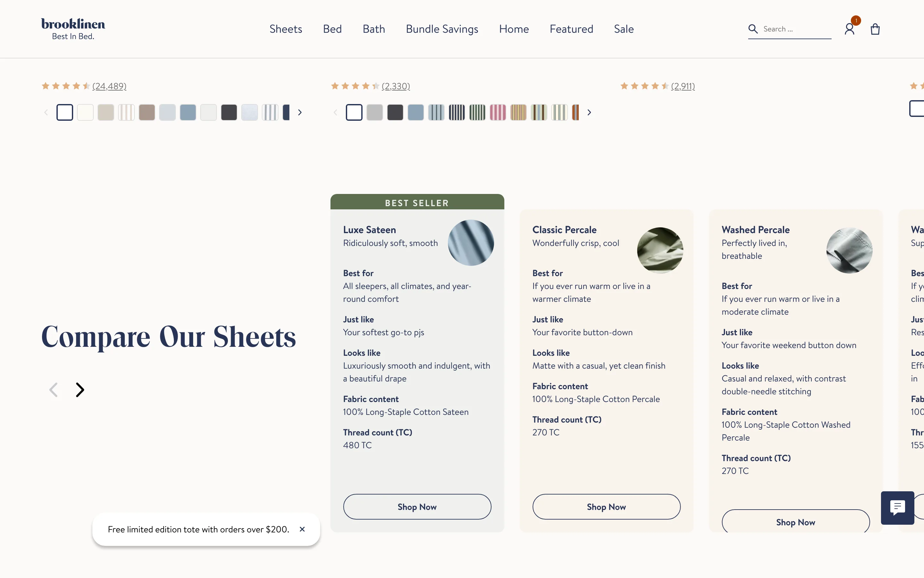This screenshot has height=578, width=924.
Task: Click the Washed Percale fabric thumbnail
Action: point(850,250)
